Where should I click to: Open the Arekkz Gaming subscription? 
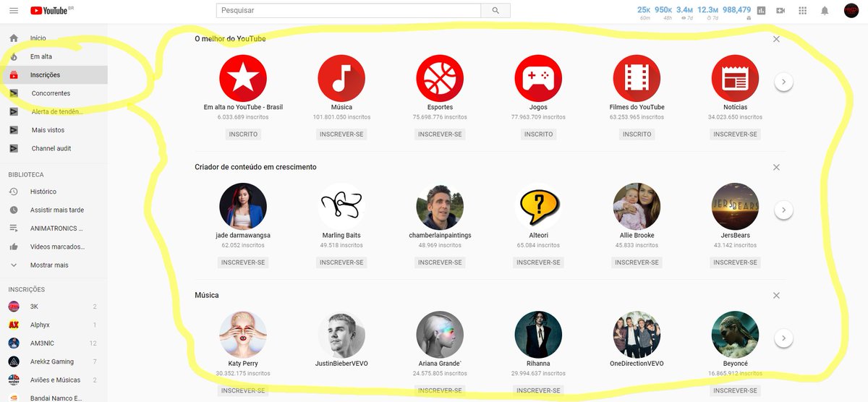point(54,362)
